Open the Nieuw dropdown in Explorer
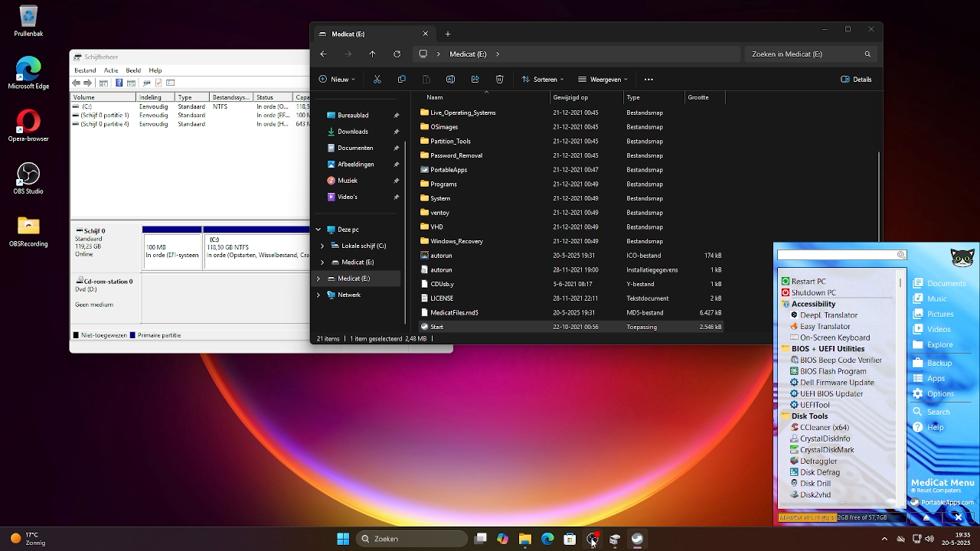980x551 pixels. tap(336, 79)
